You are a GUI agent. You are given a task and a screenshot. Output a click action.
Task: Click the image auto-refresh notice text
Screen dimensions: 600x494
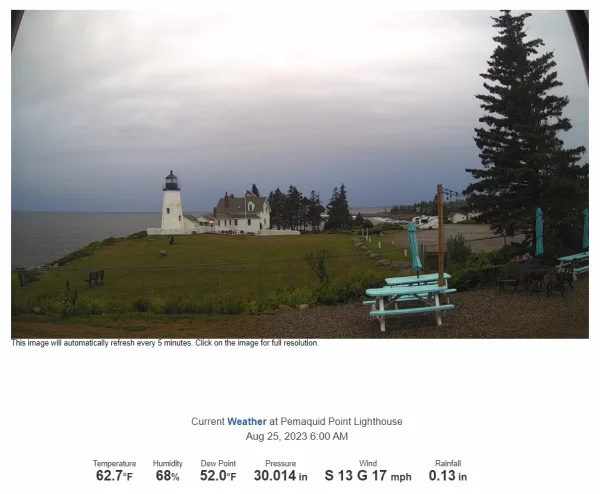click(x=165, y=343)
